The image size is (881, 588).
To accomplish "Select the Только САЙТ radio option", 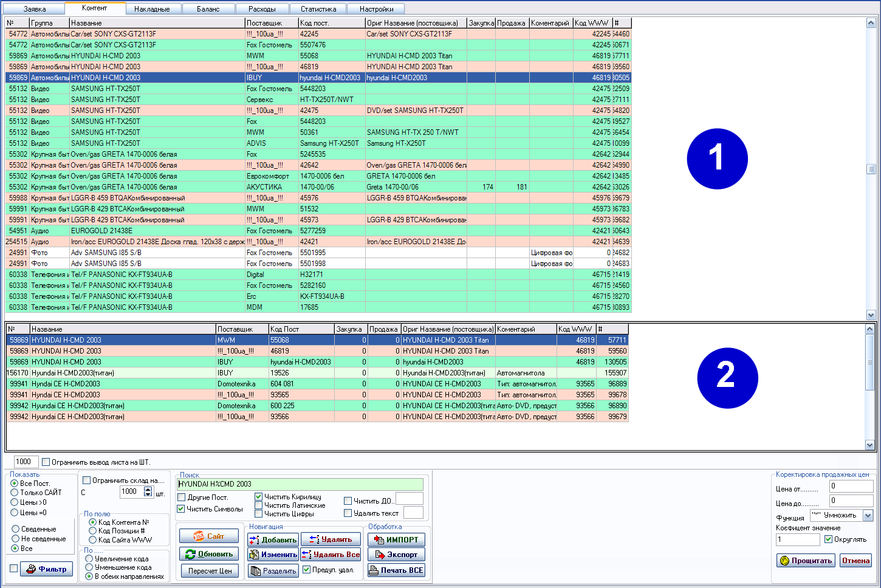I will [x=15, y=493].
